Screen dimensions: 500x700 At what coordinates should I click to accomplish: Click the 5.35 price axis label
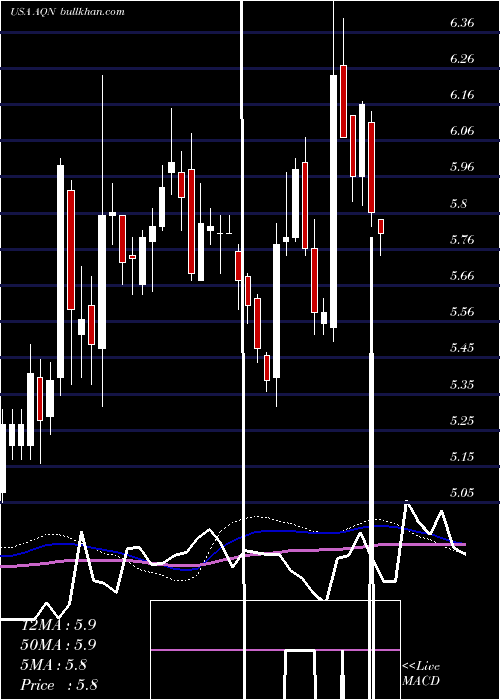pos(462,384)
